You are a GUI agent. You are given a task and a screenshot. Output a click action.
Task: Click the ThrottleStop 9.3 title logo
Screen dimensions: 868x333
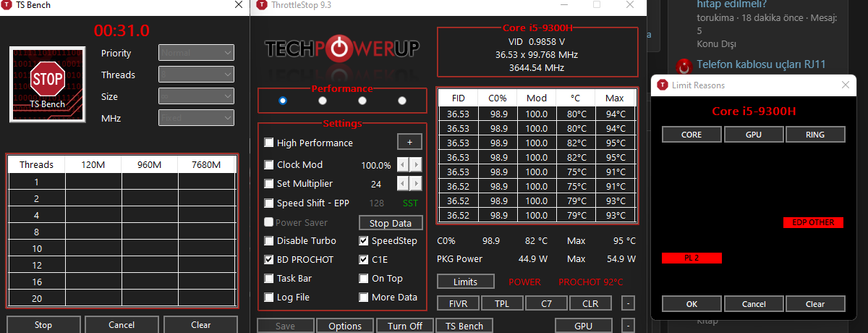pos(260,5)
